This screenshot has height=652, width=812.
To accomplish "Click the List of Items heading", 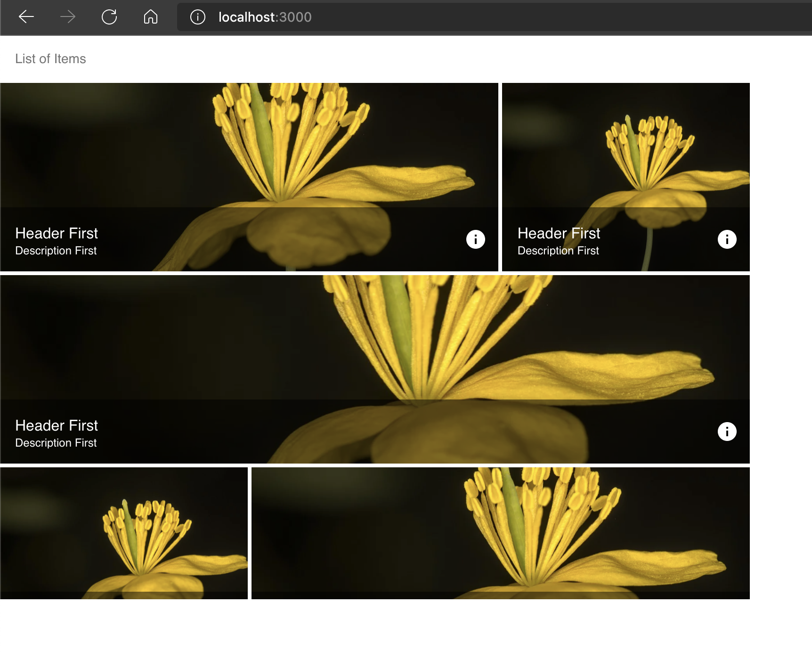I will click(50, 58).
